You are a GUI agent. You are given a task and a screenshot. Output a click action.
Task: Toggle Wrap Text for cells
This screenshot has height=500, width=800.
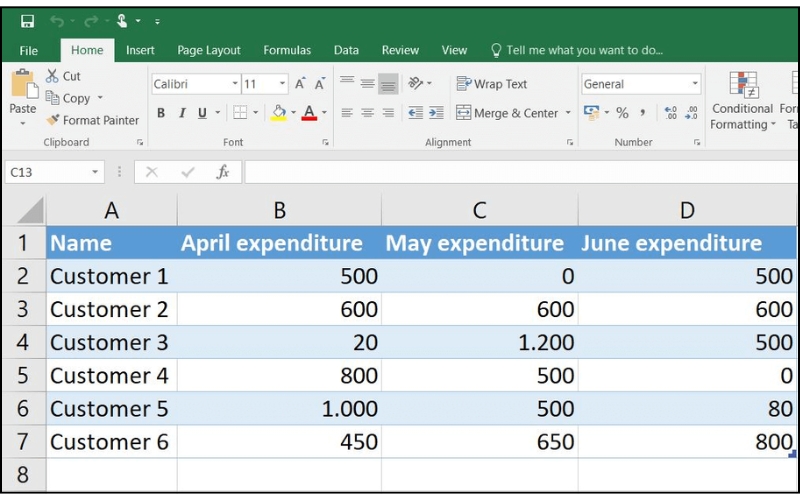coord(491,84)
